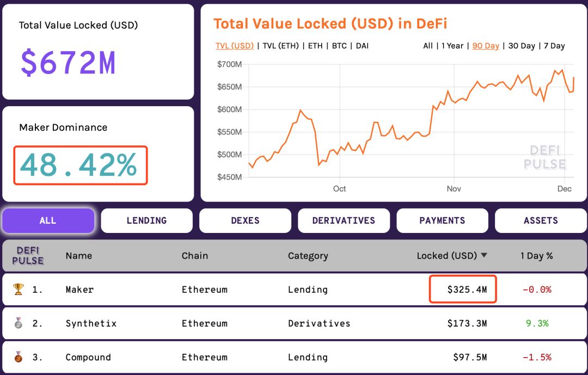Show the BTC chart metric

339,46
